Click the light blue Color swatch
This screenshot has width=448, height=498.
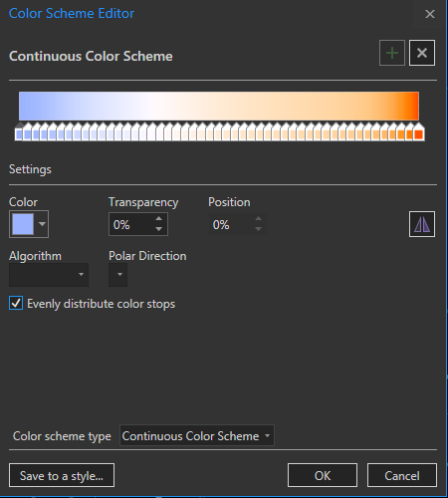tap(23, 224)
